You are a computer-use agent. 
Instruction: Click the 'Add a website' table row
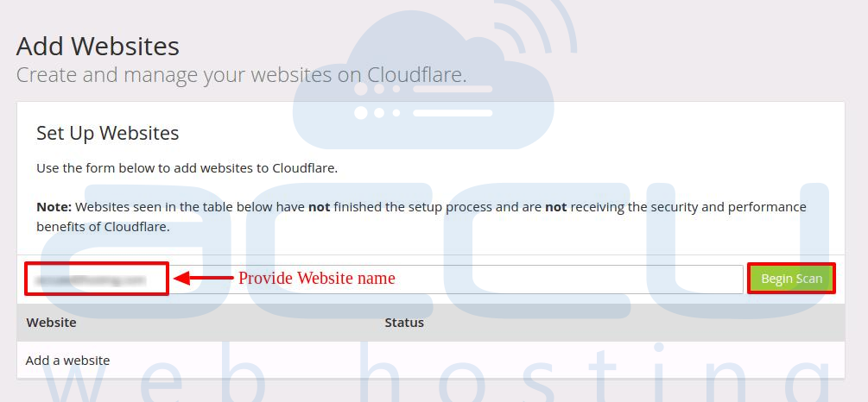click(x=431, y=361)
